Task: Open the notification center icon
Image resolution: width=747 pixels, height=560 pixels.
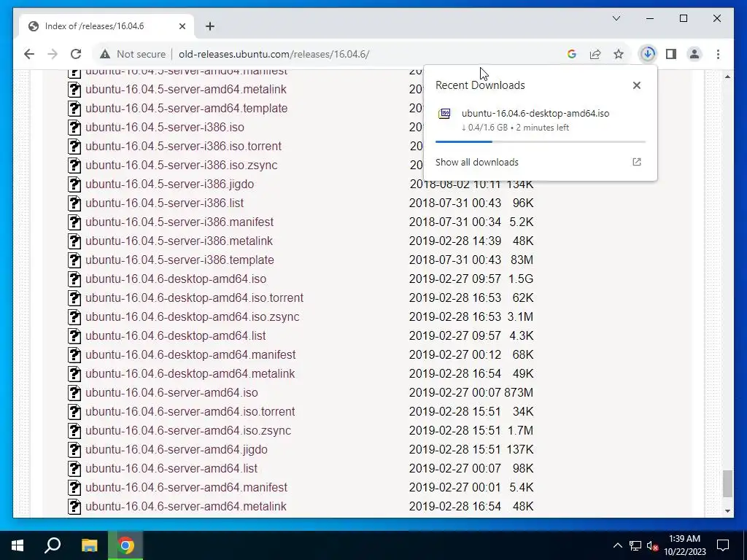Action: coord(723,545)
